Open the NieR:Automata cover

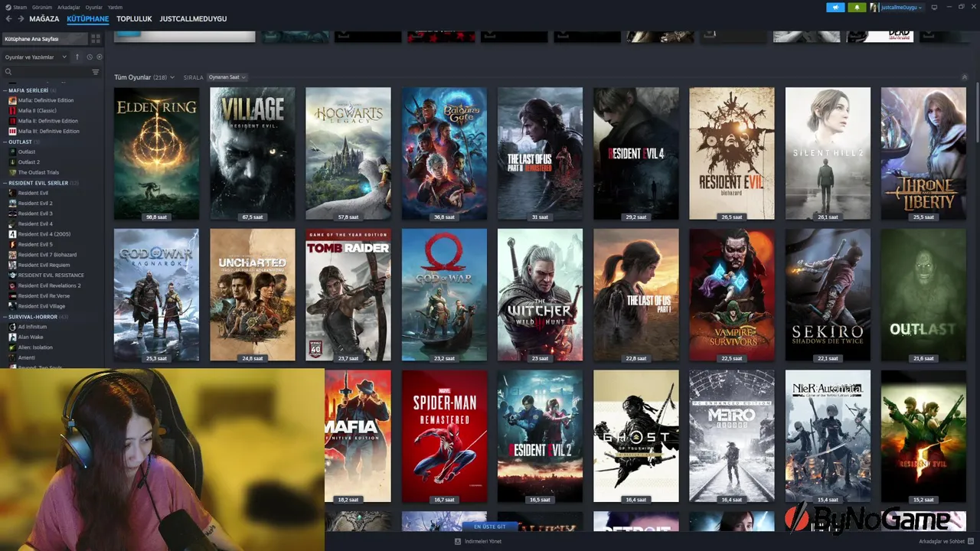[x=828, y=436]
